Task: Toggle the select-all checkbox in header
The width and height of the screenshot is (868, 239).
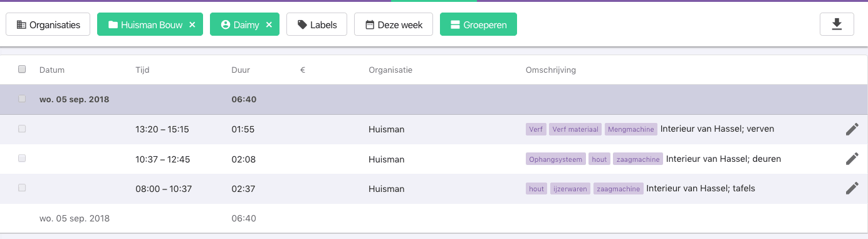Action: pyautogui.click(x=22, y=70)
